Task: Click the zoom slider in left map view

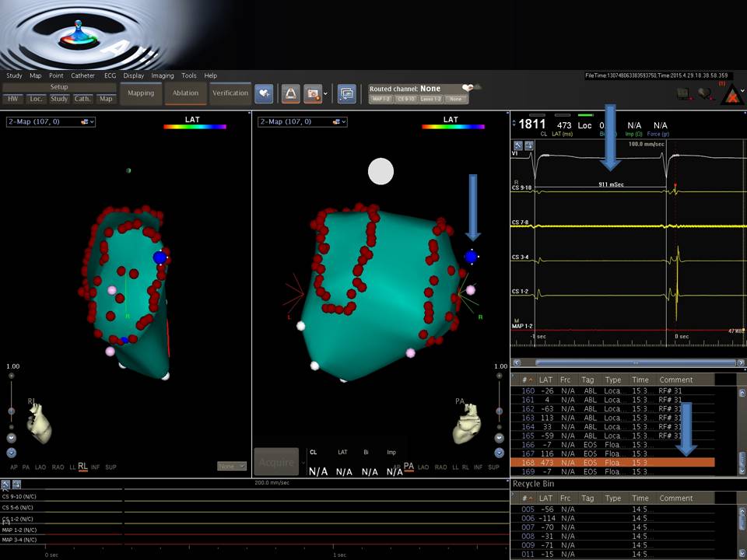Action: (11, 411)
